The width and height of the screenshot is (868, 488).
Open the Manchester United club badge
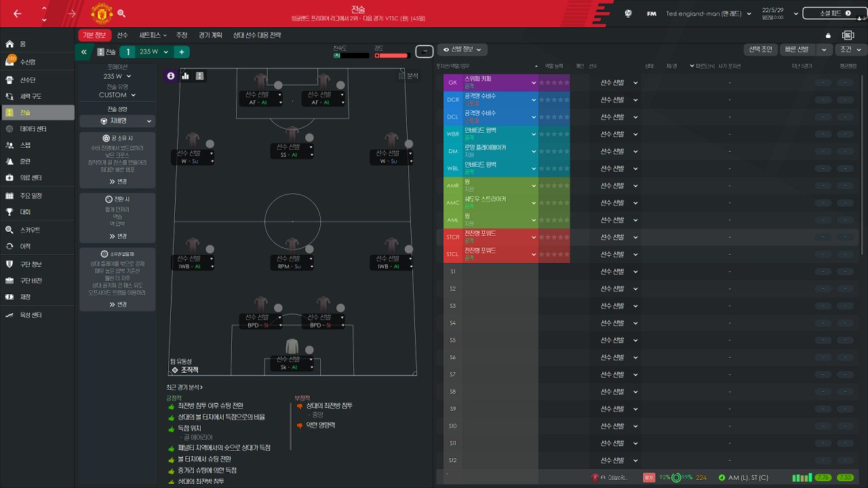click(101, 13)
